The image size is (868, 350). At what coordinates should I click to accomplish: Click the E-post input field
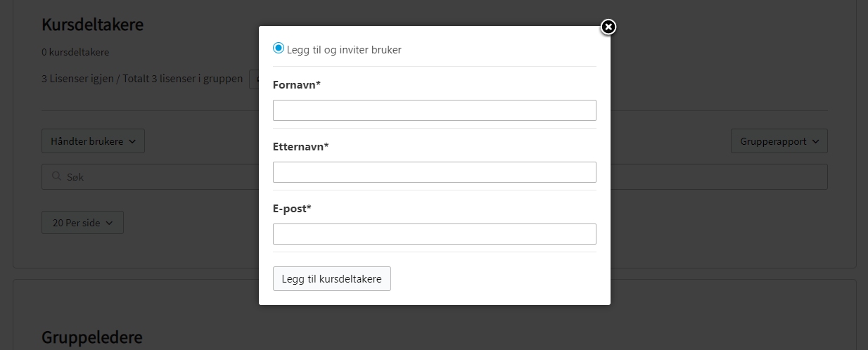pyautogui.click(x=434, y=234)
